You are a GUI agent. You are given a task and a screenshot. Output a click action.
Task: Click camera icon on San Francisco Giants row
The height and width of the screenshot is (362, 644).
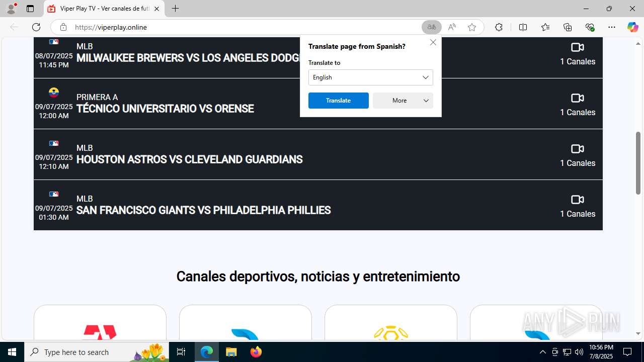pos(578,200)
